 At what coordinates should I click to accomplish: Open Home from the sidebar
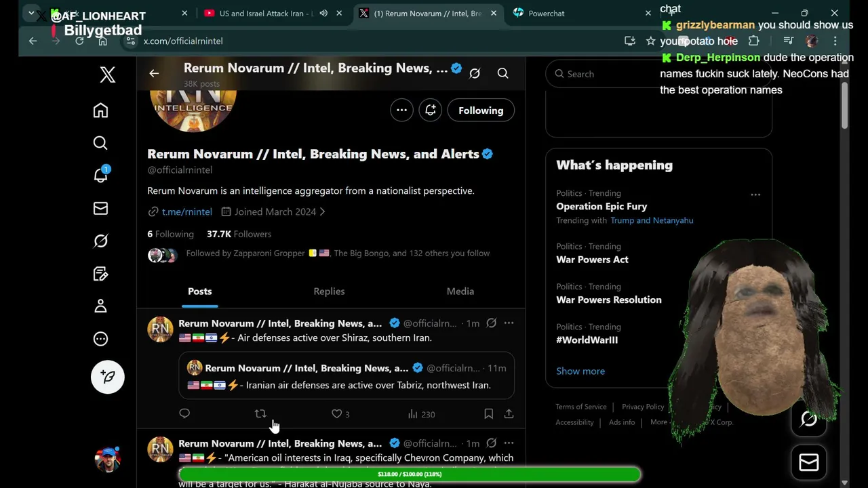tap(100, 110)
